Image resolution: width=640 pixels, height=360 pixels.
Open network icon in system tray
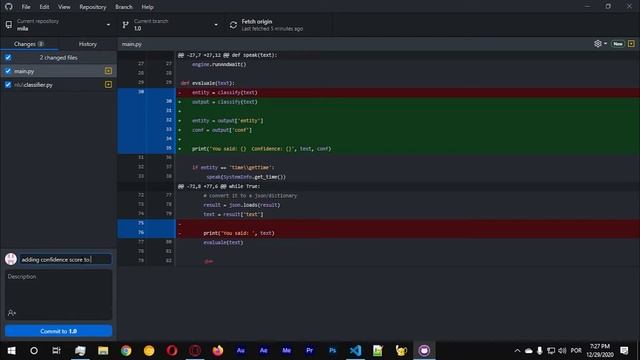pyautogui.click(x=551, y=351)
